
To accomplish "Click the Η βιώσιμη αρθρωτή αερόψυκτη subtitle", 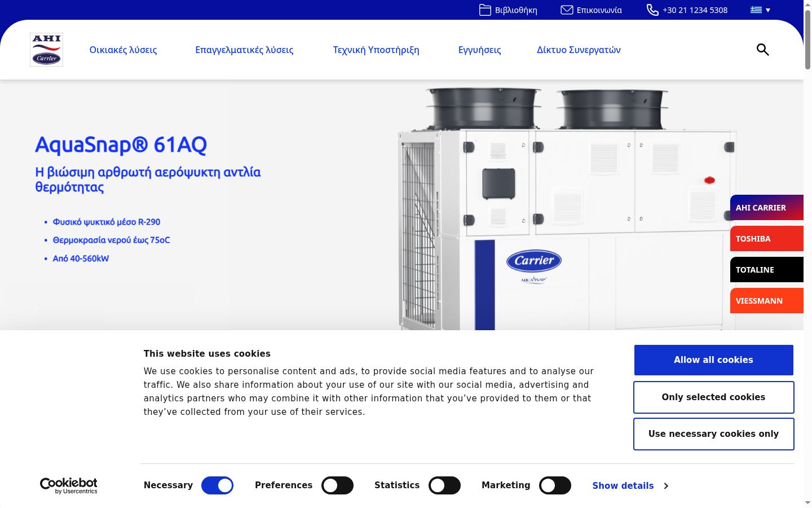I will (x=148, y=179).
